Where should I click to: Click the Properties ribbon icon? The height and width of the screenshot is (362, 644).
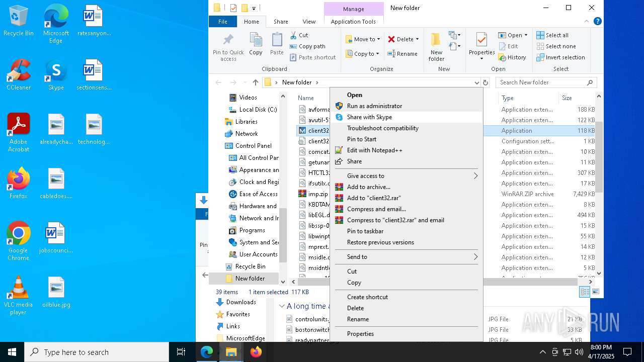481,47
